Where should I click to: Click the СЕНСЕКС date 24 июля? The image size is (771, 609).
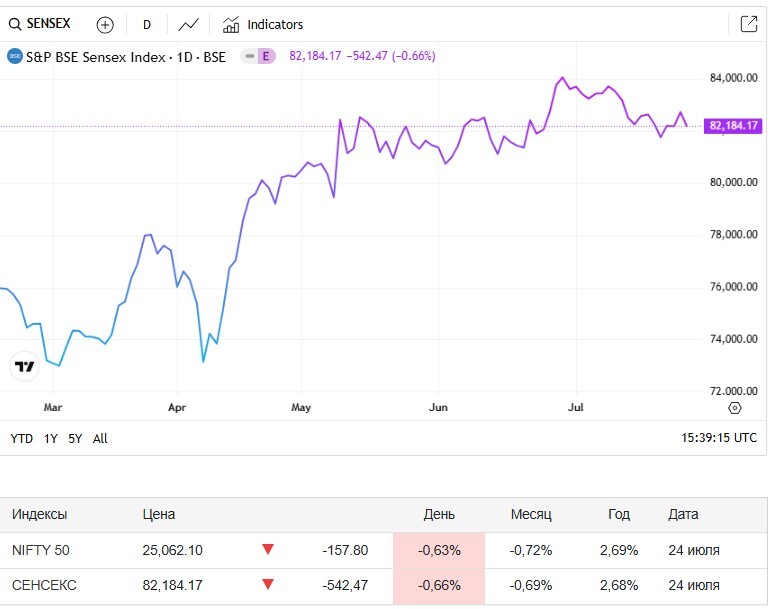point(694,585)
